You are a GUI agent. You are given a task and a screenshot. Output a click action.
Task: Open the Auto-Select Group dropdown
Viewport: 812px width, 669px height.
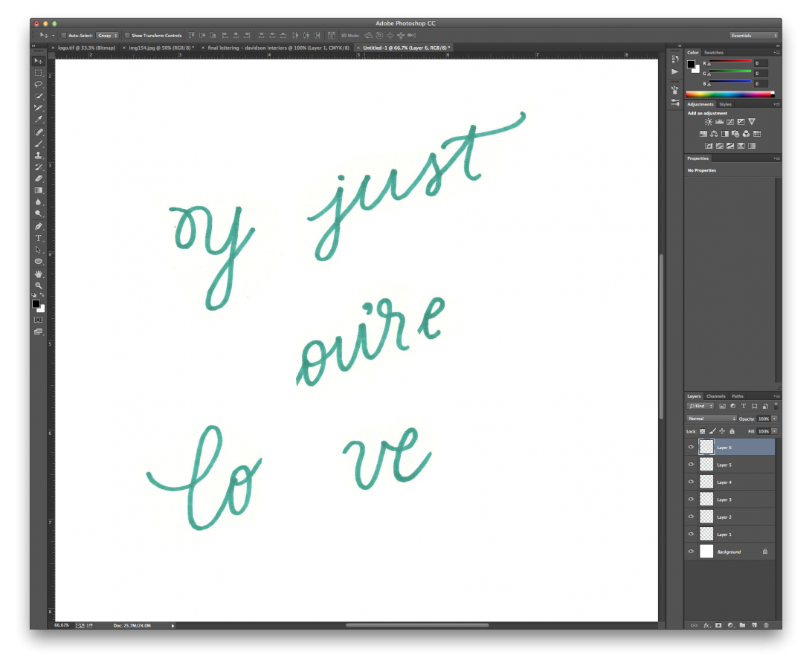click(107, 35)
